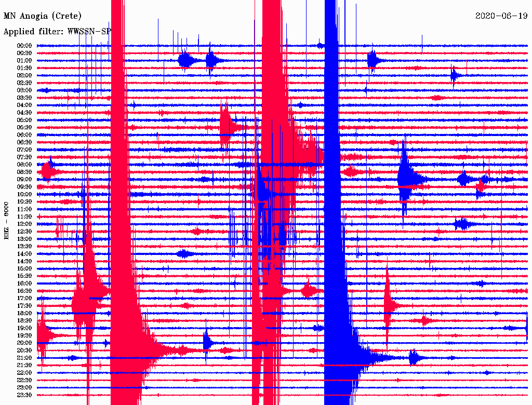Click the 01:00 time label
The image size is (532, 405).
[24, 60]
